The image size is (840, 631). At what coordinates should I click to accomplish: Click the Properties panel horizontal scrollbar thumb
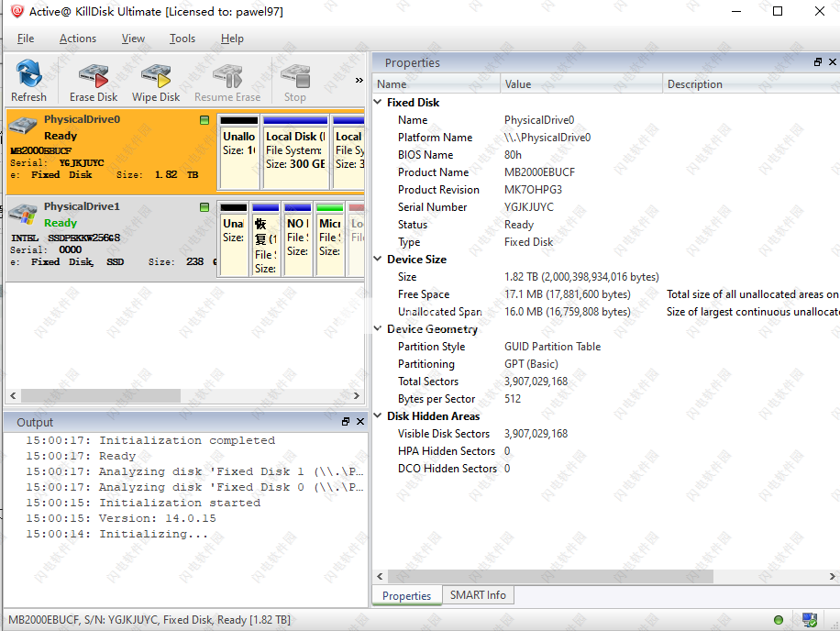coord(550,576)
